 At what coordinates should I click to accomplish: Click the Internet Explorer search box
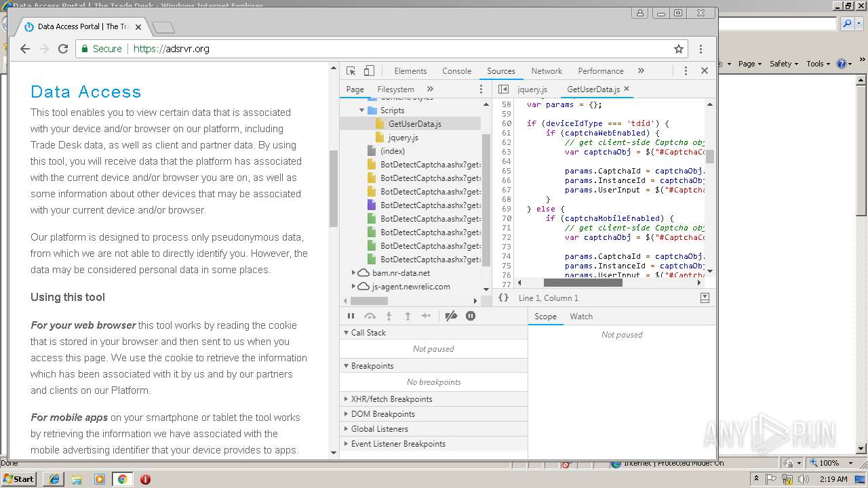coord(777,24)
